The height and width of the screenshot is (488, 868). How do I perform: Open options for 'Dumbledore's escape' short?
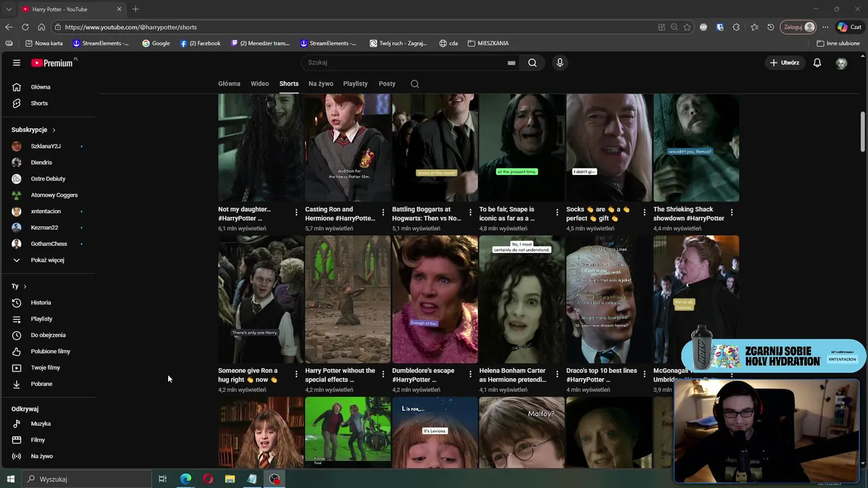[x=470, y=374]
